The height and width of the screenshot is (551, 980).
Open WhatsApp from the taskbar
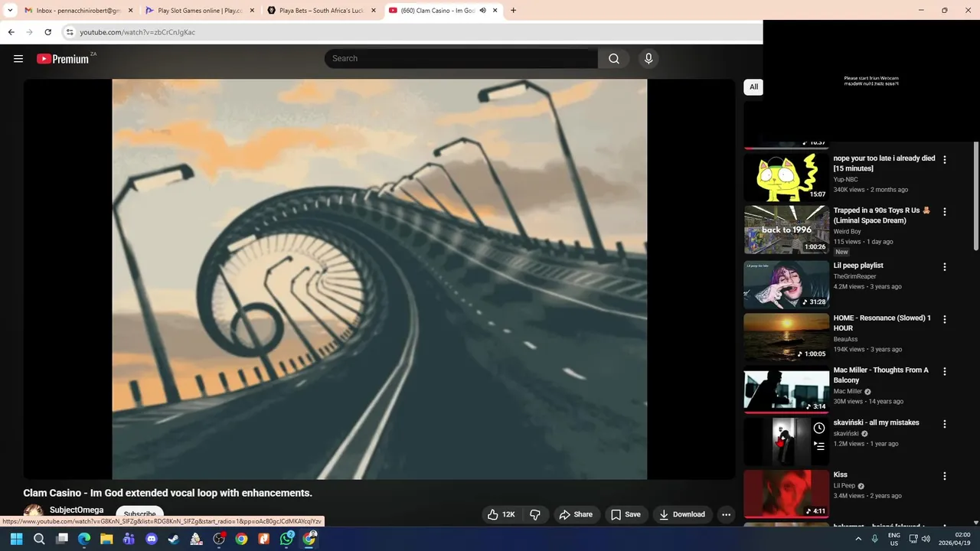286,540
